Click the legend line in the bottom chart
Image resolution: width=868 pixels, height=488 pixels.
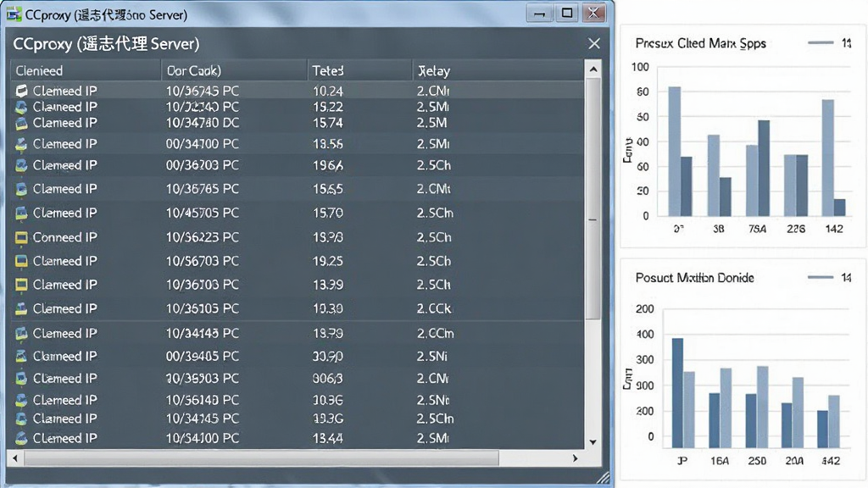click(821, 277)
